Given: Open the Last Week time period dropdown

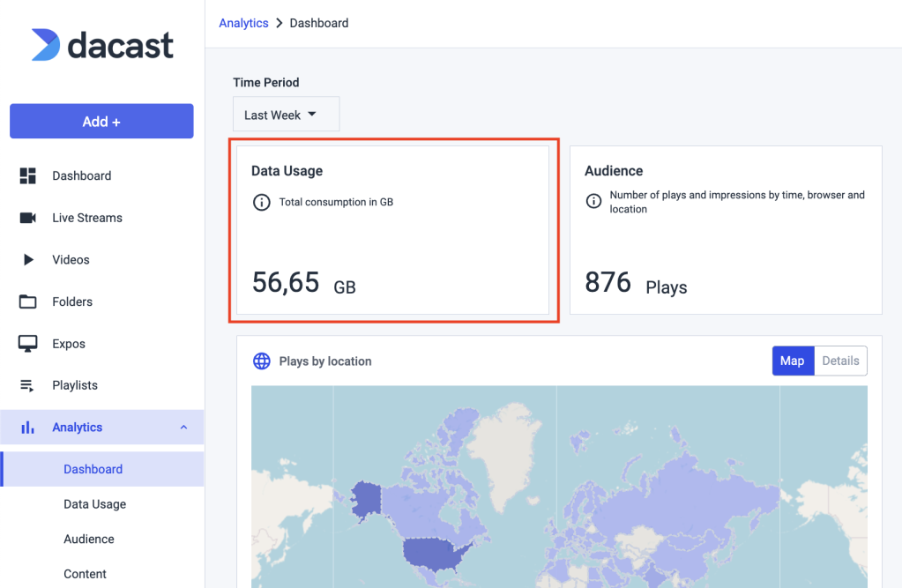Looking at the screenshot, I should 286,114.
